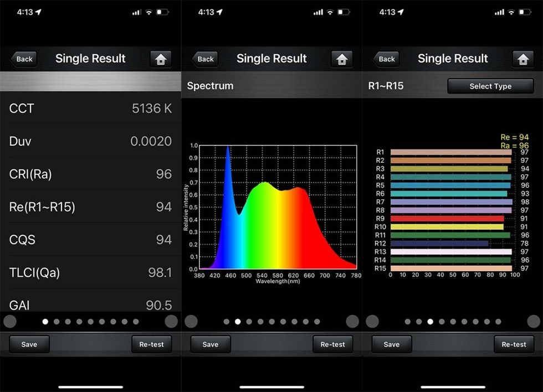Go Back from the CCT results screen
The width and height of the screenshot is (543, 392).
(x=23, y=59)
